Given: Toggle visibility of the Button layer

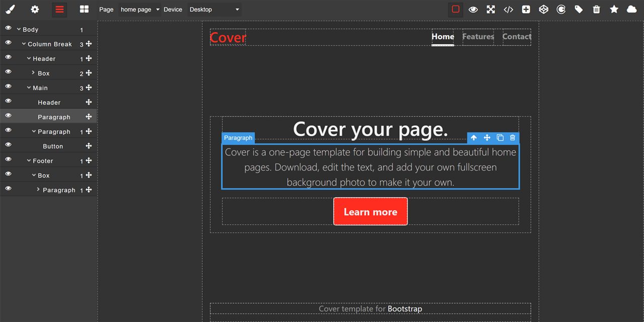Looking at the screenshot, I should pyautogui.click(x=8, y=145).
